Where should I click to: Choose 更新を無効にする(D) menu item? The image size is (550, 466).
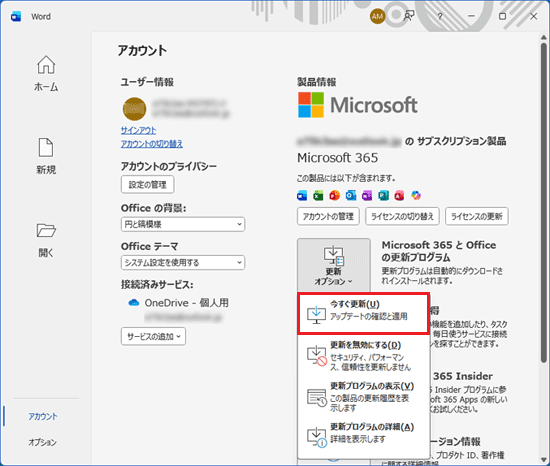click(x=363, y=356)
